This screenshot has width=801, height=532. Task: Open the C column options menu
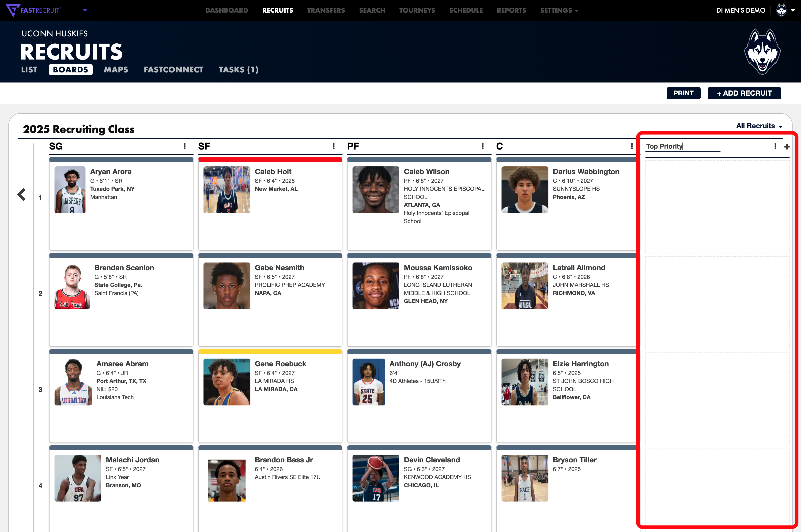point(632,146)
